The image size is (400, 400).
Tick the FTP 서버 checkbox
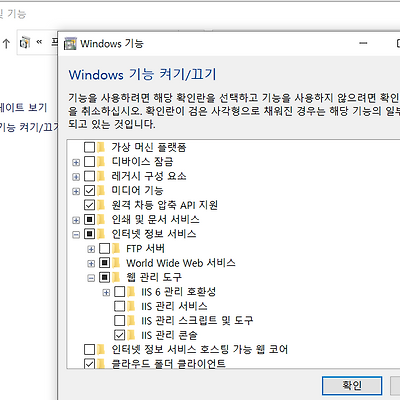(104, 248)
